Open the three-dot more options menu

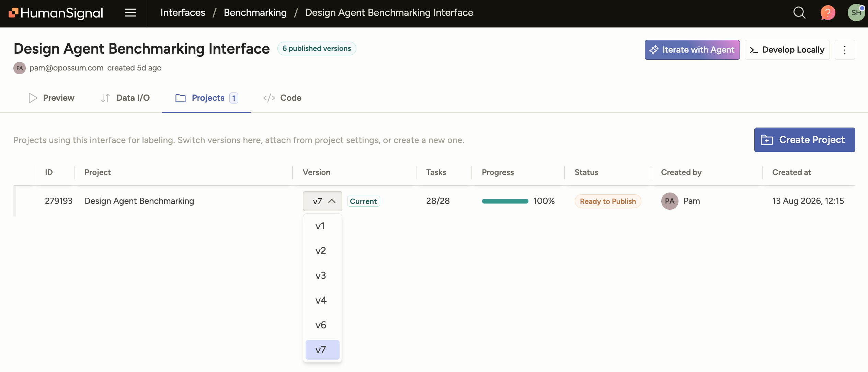point(845,50)
